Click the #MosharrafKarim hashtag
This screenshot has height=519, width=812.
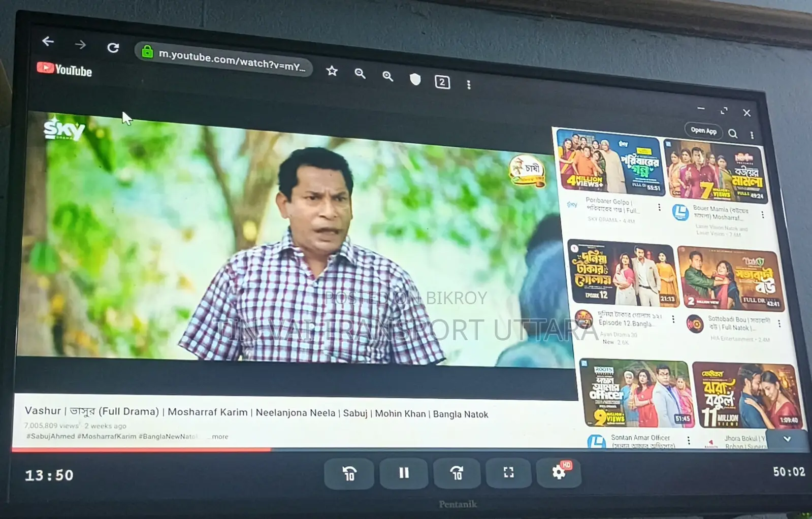(x=107, y=436)
